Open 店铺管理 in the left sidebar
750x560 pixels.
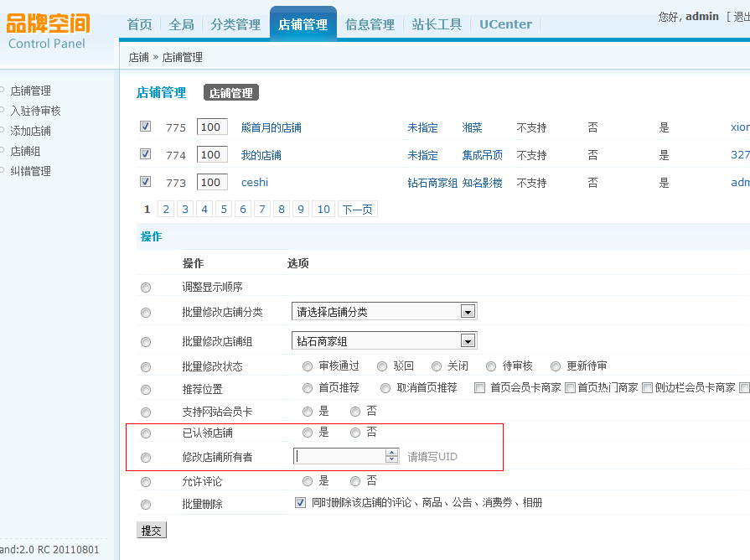pos(31,91)
